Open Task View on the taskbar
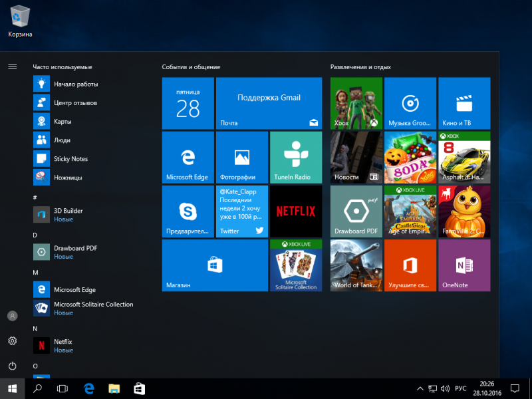The width and height of the screenshot is (532, 399). (63, 389)
